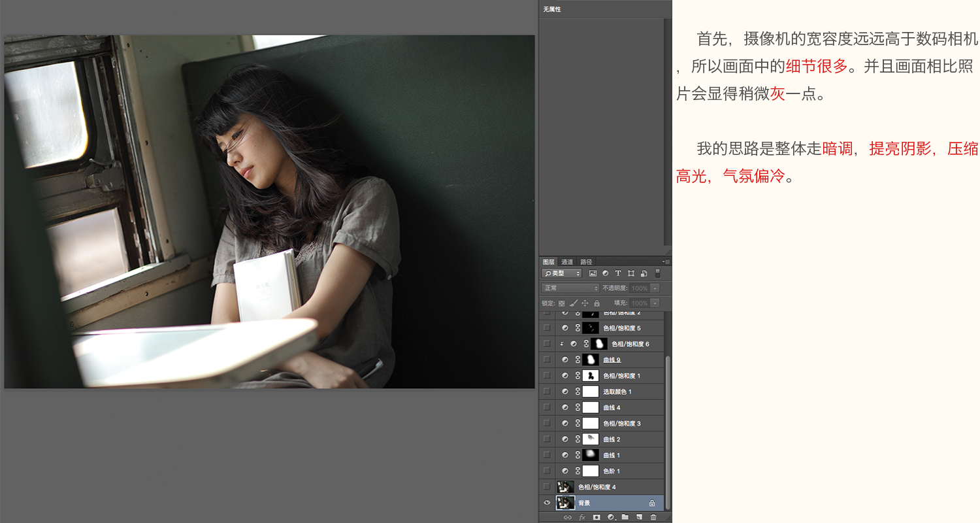
Task: Click the layer style fx icon
Action: point(582,517)
